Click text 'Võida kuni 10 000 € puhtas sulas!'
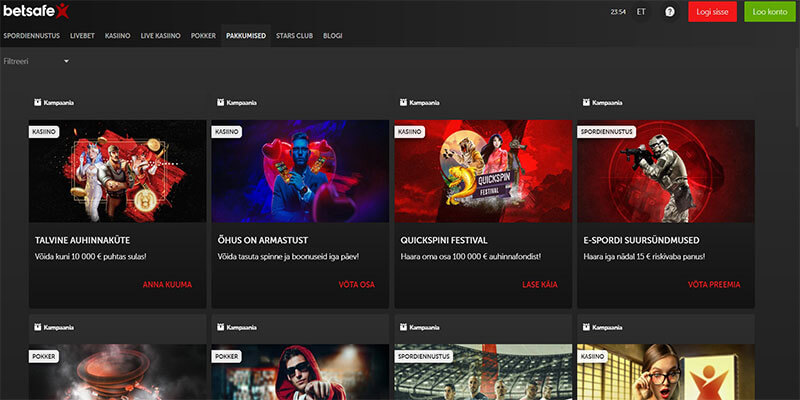800x400 pixels. point(91,257)
